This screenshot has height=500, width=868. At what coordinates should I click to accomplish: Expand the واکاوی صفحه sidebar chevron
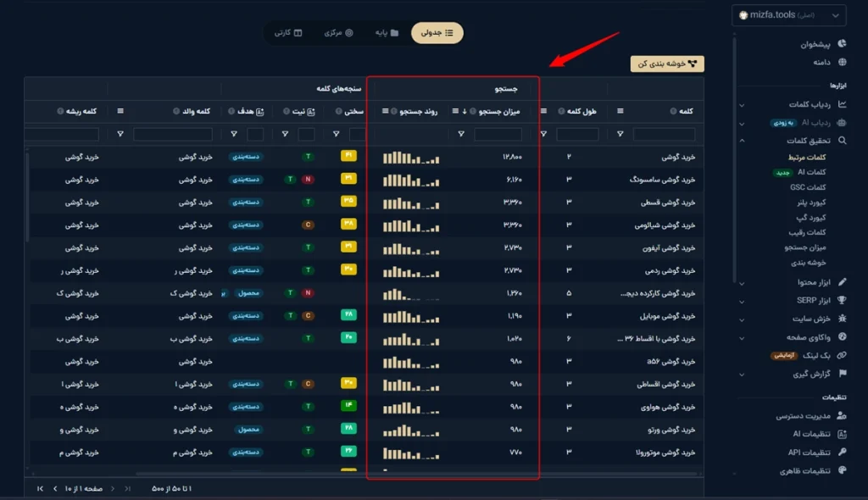742,338
